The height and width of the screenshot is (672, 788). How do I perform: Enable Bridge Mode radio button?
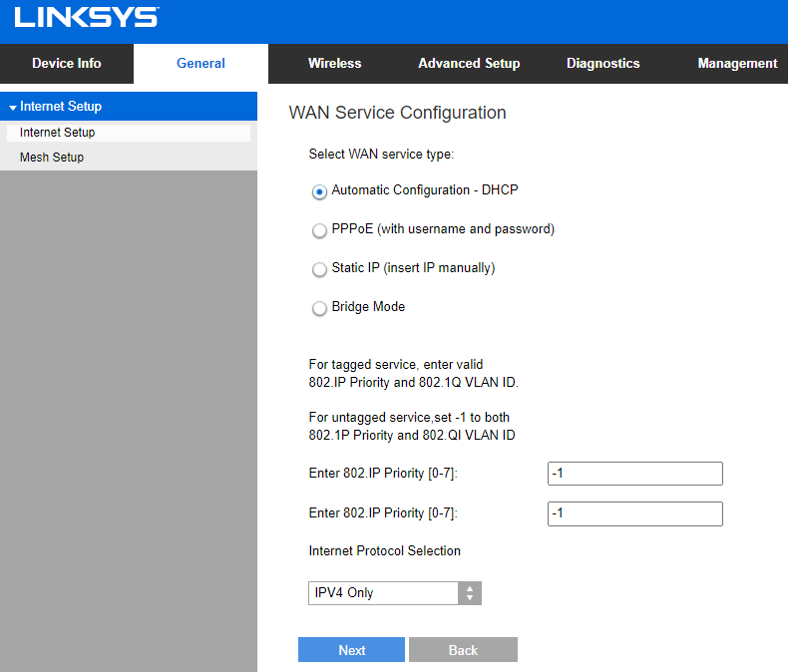(319, 308)
